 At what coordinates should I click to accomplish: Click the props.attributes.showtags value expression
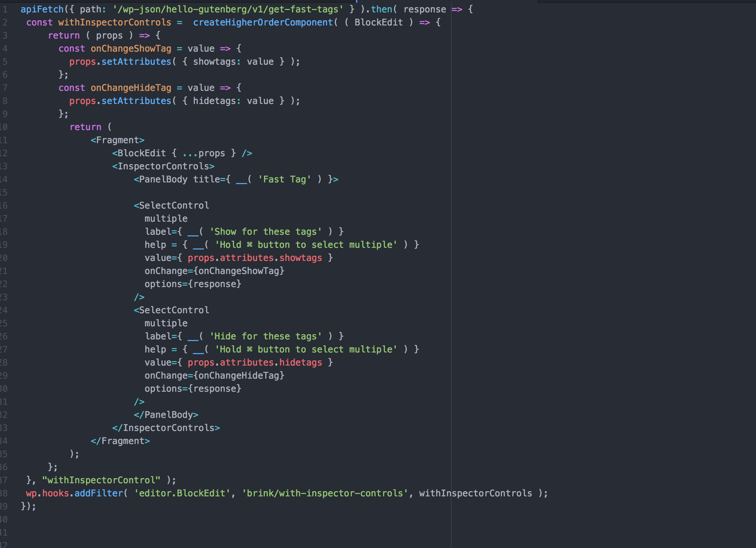pyautogui.click(x=255, y=257)
